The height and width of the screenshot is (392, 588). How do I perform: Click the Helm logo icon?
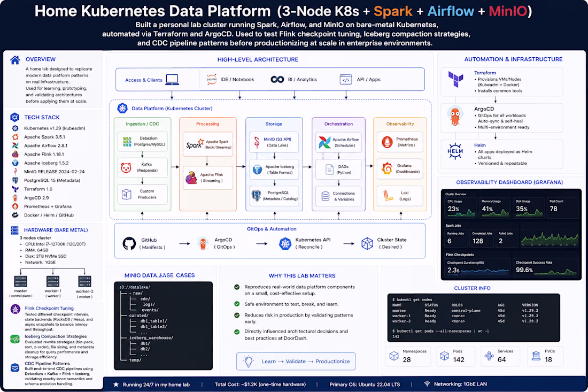tap(455, 151)
